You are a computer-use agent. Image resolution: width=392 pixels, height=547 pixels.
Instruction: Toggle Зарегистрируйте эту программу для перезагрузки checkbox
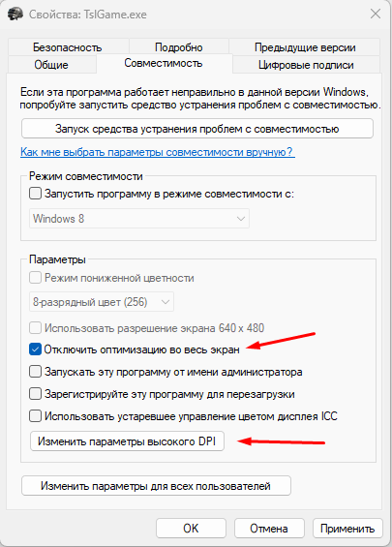tap(35, 394)
